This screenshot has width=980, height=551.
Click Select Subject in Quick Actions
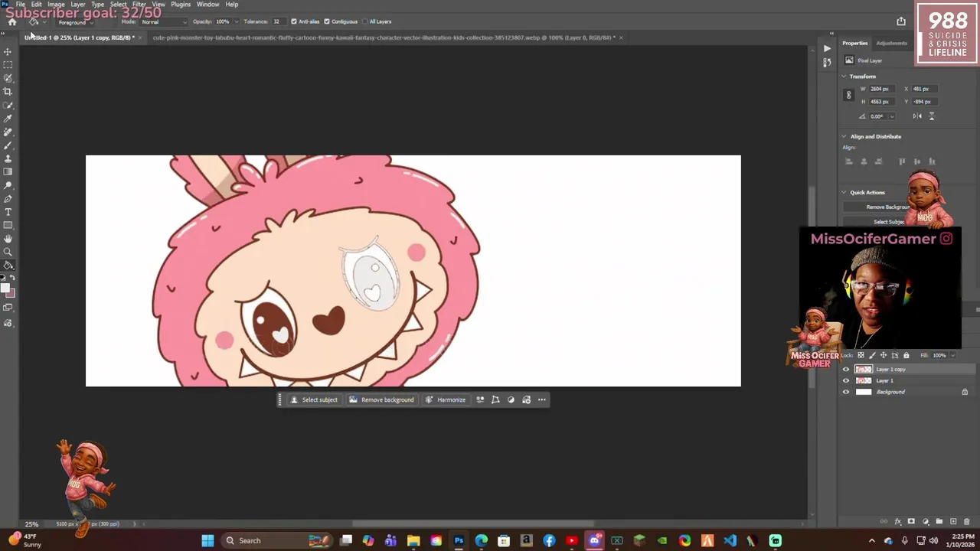click(x=888, y=222)
